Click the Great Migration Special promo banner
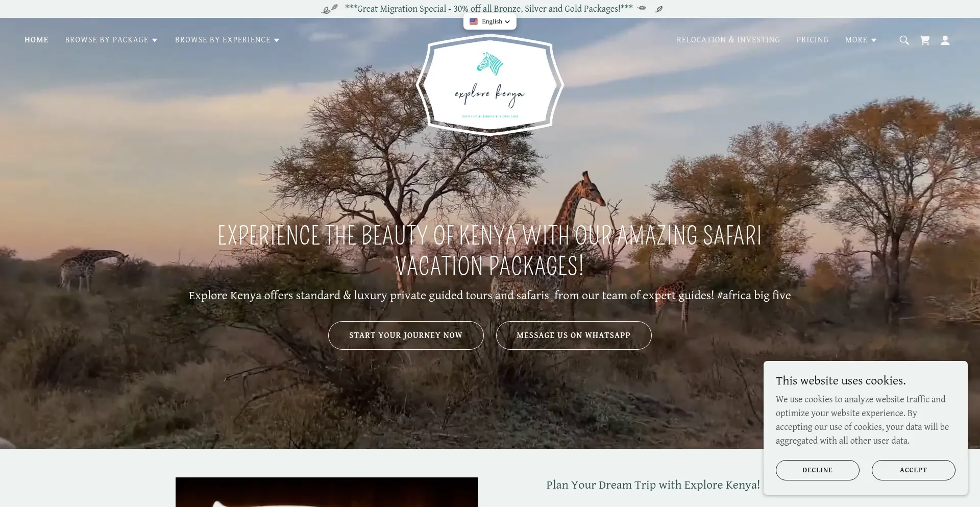 (x=489, y=9)
